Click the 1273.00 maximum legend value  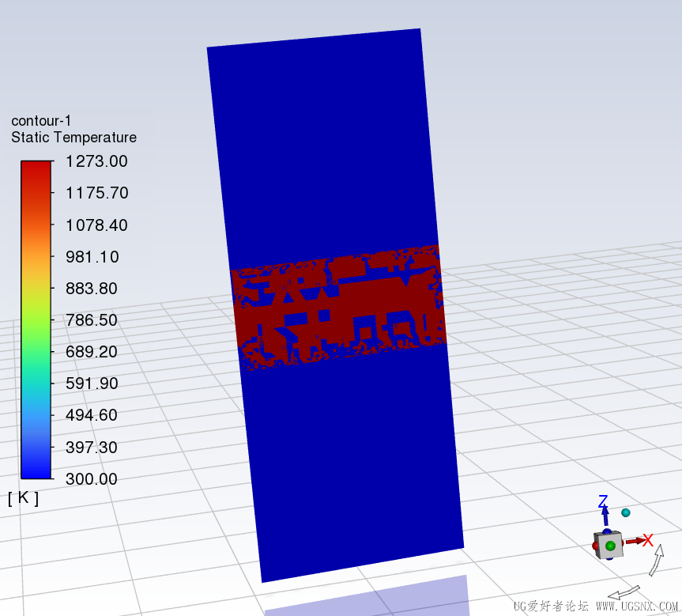[96, 161]
